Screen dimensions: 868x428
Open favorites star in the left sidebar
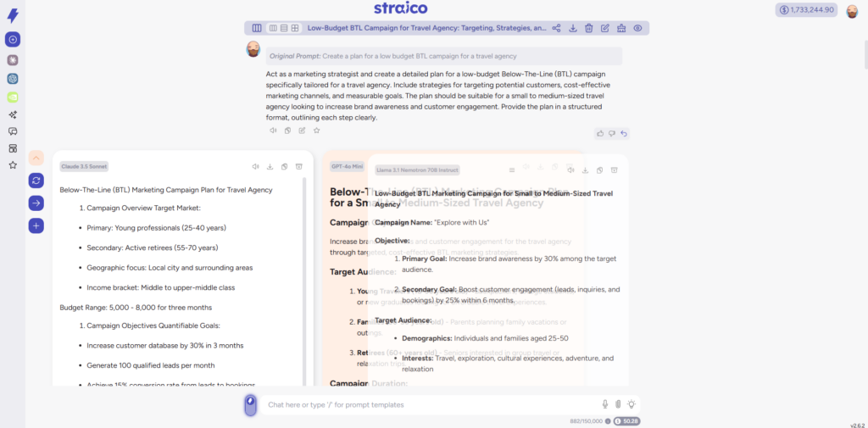click(x=13, y=165)
